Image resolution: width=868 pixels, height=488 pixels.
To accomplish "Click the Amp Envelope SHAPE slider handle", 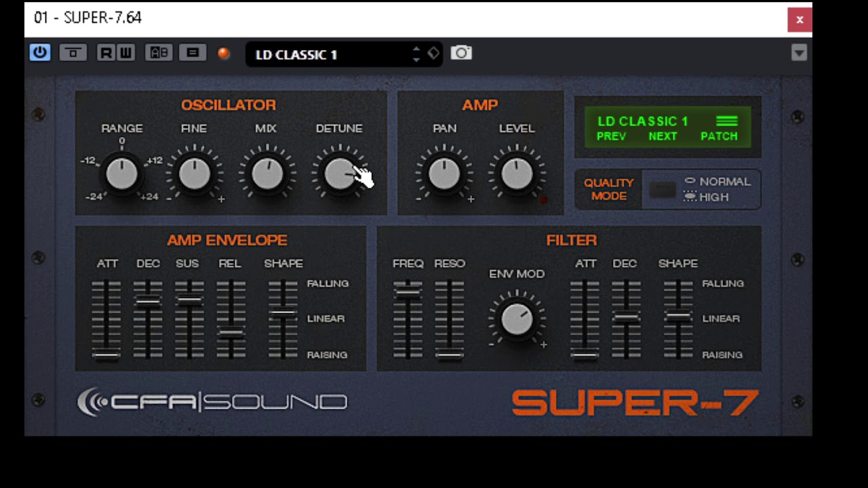I will pos(283,314).
